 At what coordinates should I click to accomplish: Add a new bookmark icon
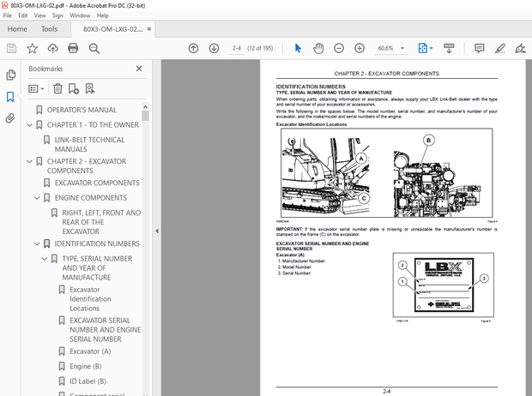click(x=74, y=89)
